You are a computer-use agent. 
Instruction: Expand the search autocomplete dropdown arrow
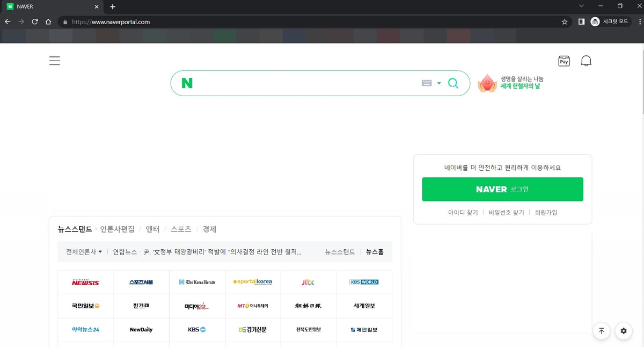coord(439,83)
